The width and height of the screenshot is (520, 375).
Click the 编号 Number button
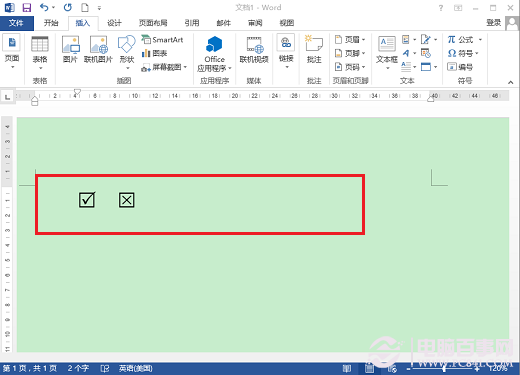[x=460, y=67]
